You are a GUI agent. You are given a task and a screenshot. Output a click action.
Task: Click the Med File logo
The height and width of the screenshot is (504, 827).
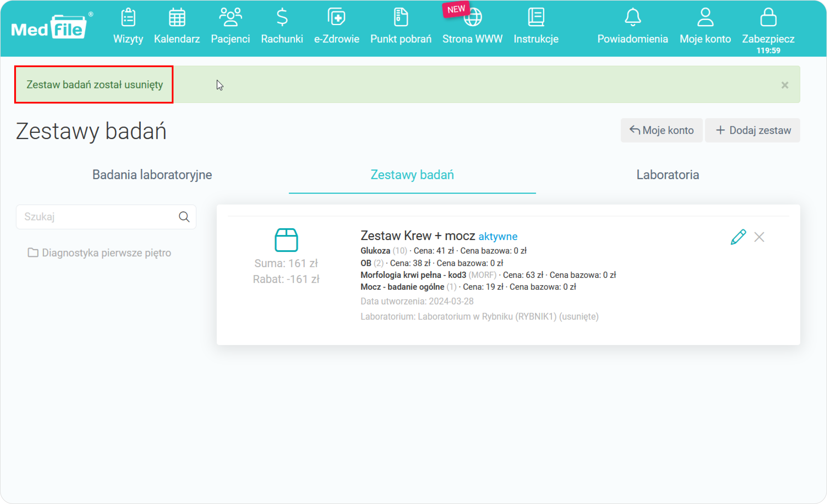pyautogui.click(x=52, y=26)
